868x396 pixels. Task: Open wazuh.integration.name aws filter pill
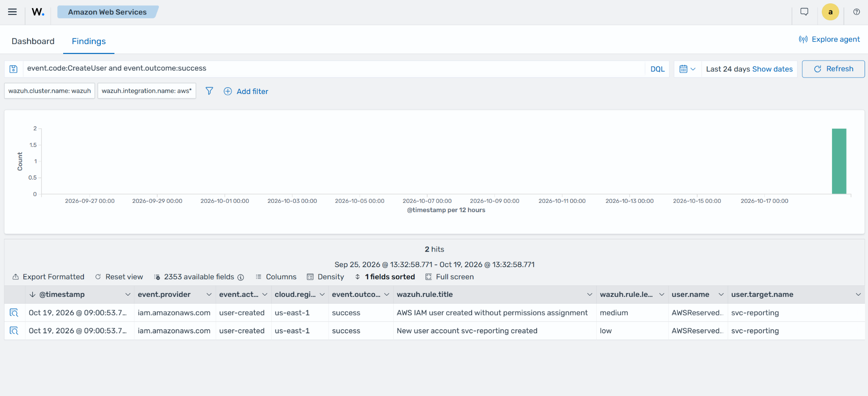(x=147, y=91)
